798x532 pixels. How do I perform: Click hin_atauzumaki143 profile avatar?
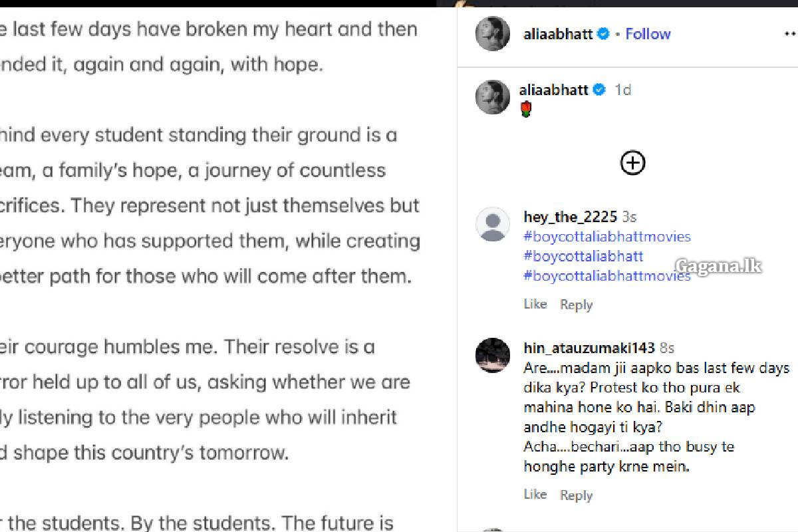click(493, 355)
